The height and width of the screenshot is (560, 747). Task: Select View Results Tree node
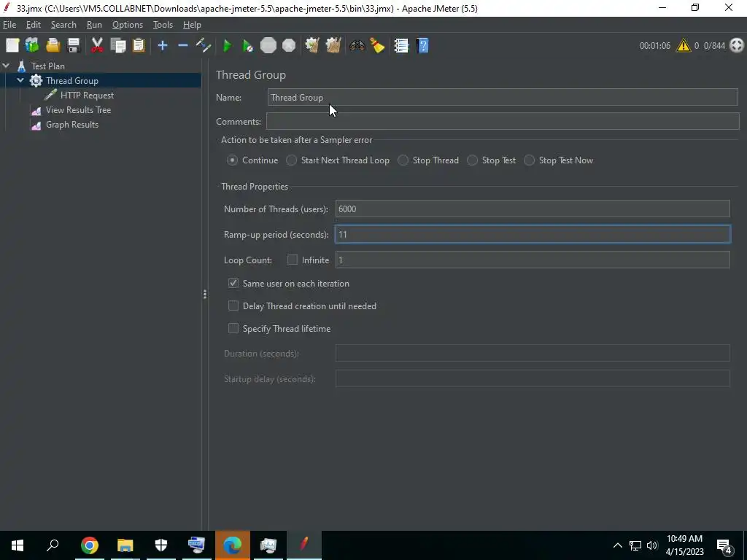point(78,110)
